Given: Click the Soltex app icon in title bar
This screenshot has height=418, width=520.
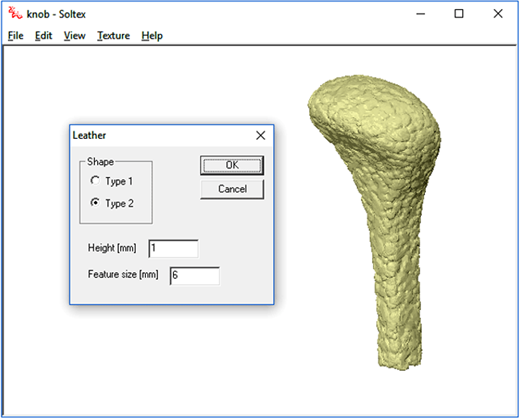Looking at the screenshot, I should 15,14.
